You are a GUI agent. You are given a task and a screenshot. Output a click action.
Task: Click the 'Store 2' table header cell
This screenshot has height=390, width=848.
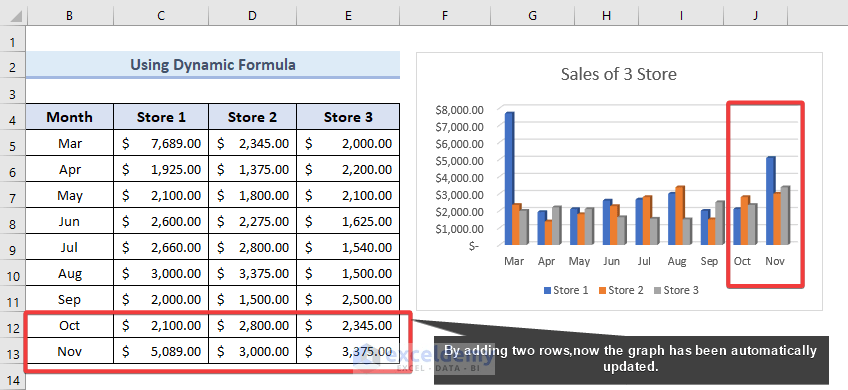pos(253,117)
